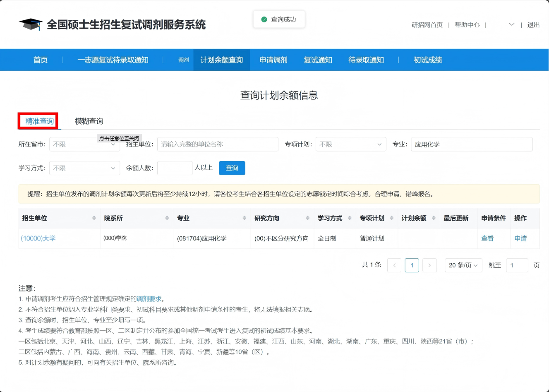The width and height of the screenshot is (549, 392).
Task: Open the 所在省市 dropdown
Action: point(84,144)
